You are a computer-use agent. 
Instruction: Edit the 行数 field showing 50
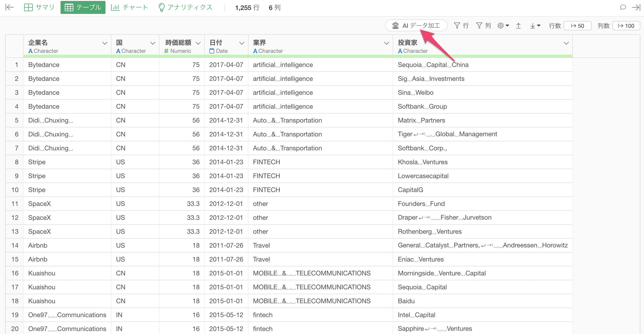coord(577,26)
